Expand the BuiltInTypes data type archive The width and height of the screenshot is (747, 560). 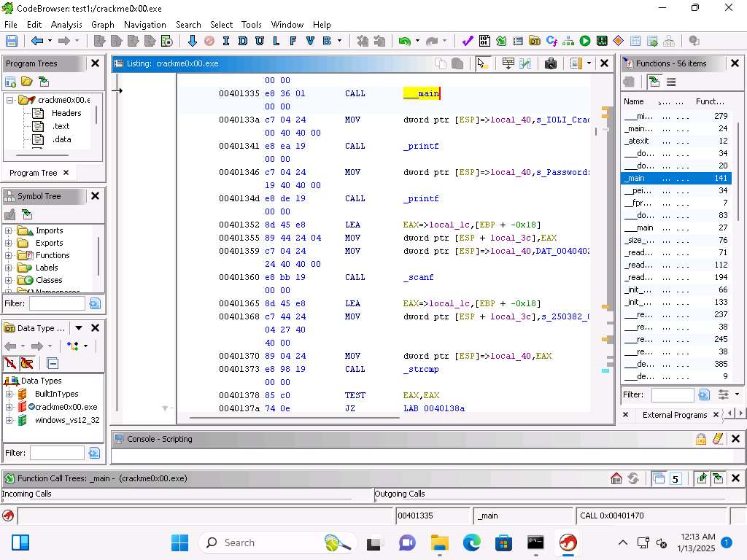coord(9,394)
